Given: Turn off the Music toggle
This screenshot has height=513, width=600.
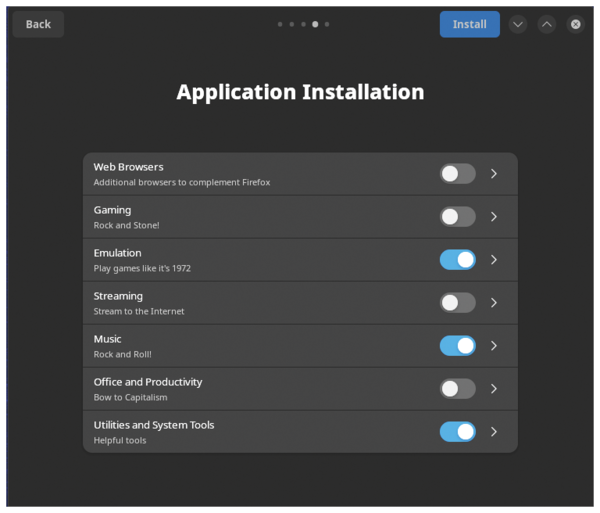Looking at the screenshot, I should tap(458, 346).
